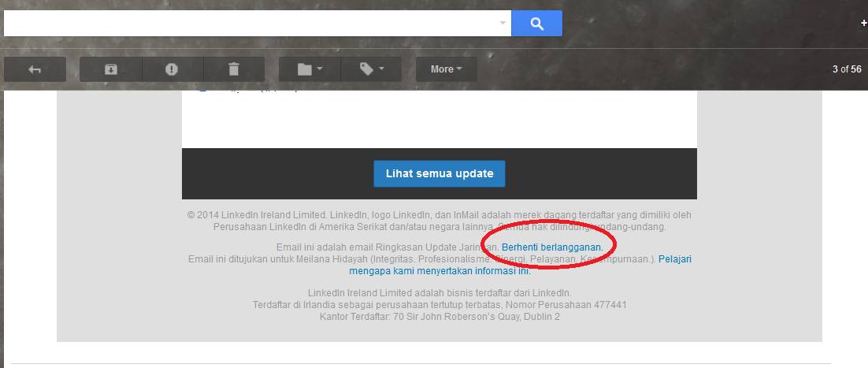Screen dimensions: 868x368
Task: Click the blue search magnifier button
Action: point(536,24)
